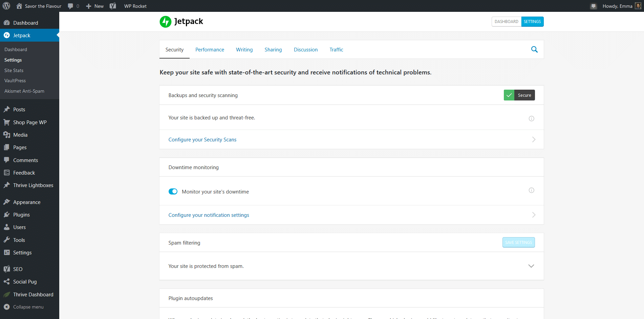The width and height of the screenshot is (644, 319).
Task: Click the blue SETTINGS button
Action: tap(532, 22)
